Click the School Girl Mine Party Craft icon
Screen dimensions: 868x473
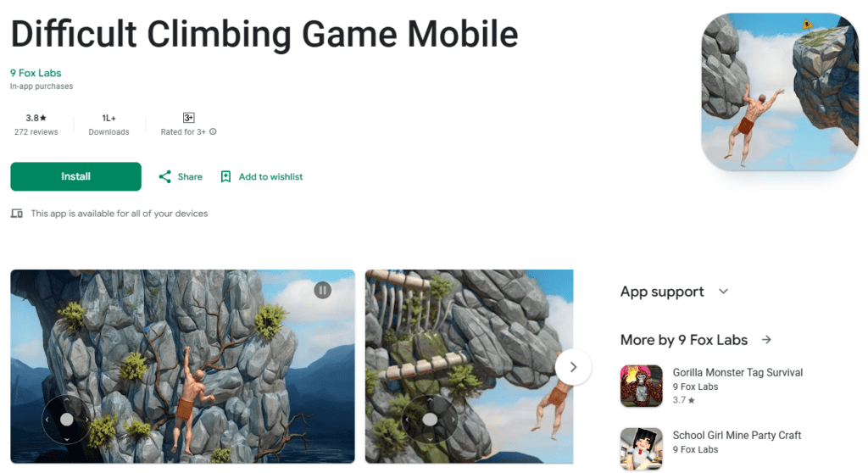point(641,448)
